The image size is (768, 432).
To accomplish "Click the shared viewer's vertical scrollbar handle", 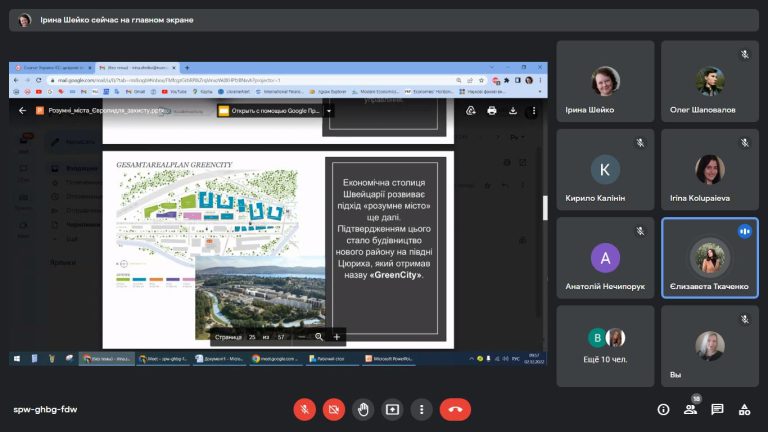I will click(545, 208).
